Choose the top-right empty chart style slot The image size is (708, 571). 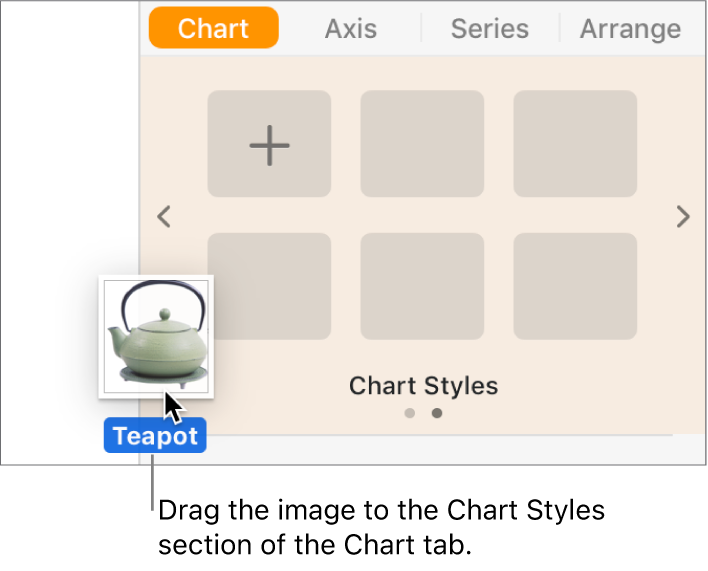(x=575, y=144)
